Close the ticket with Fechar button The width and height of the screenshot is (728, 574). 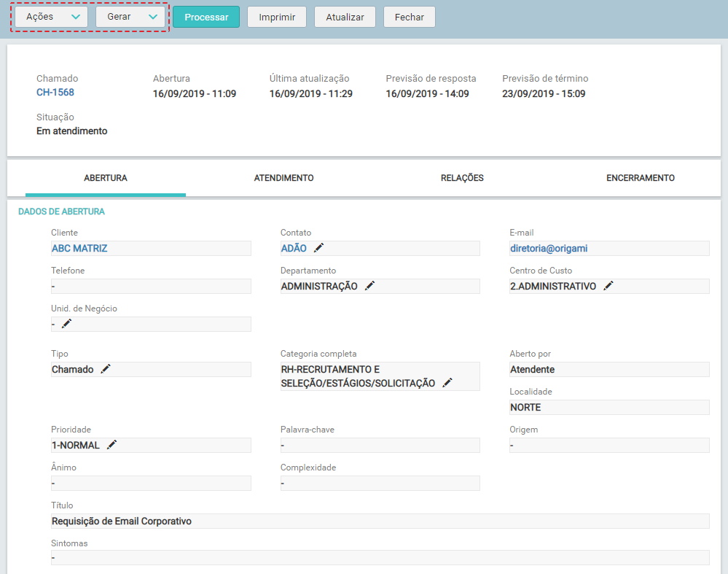[x=409, y=18]
